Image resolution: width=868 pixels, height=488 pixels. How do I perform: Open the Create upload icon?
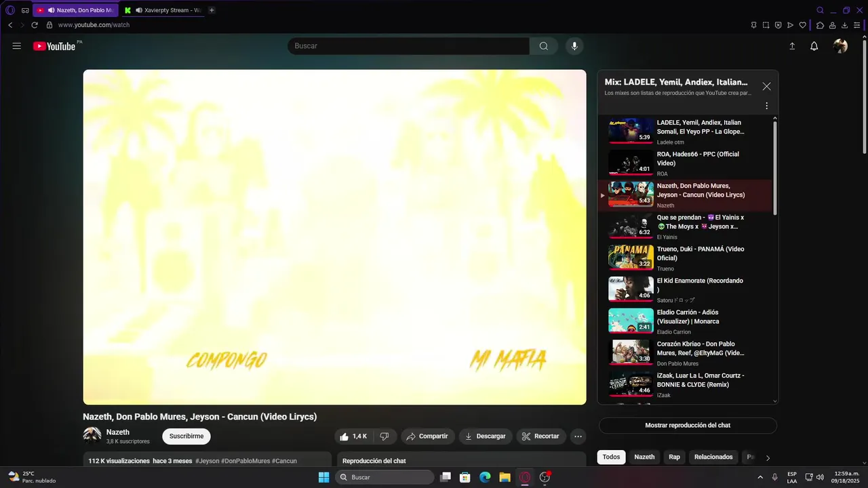(x=792, y=46)
